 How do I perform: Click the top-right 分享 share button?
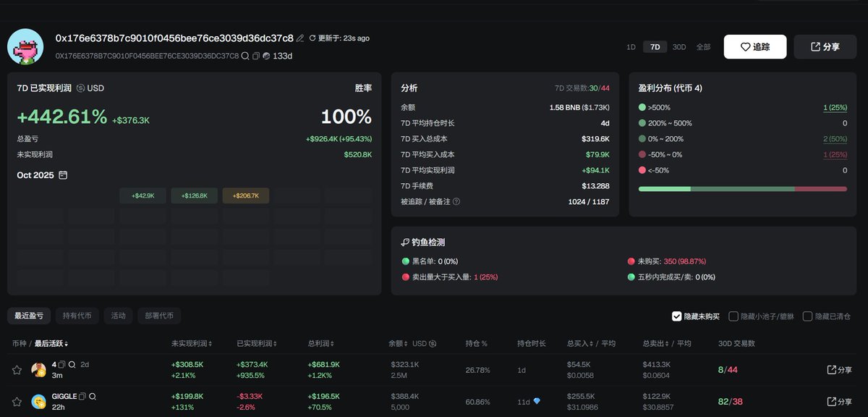click(825, 47)
